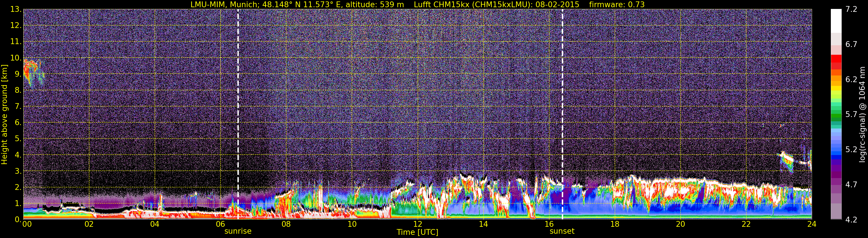The height and width of the screenshot is (238, 868).
Task: Click the 7.2 colorbar tick label
Action: (851, 10)
